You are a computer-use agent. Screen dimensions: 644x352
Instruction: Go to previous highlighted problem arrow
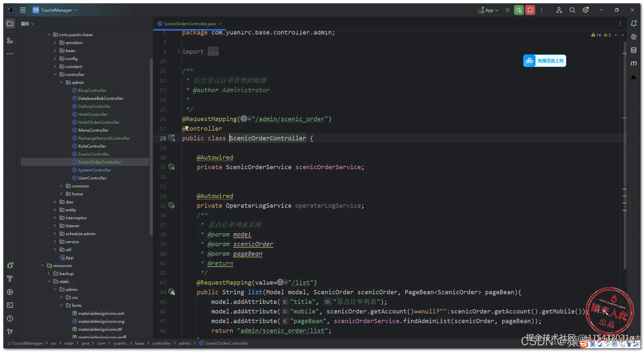pos(616,35)
